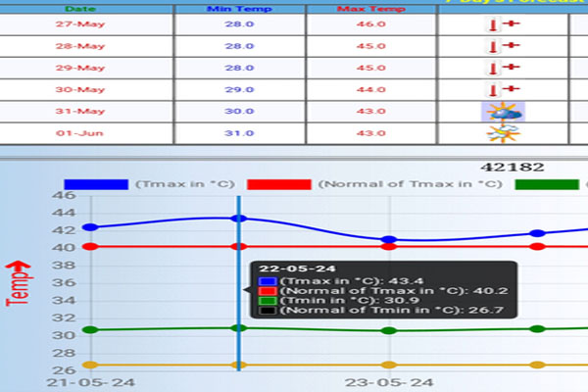Click the yellow Normal Tmin point on 21-05-24
The height and width of the screenshot is (392, 588).
pyautogui.click(x=90, y=365)
